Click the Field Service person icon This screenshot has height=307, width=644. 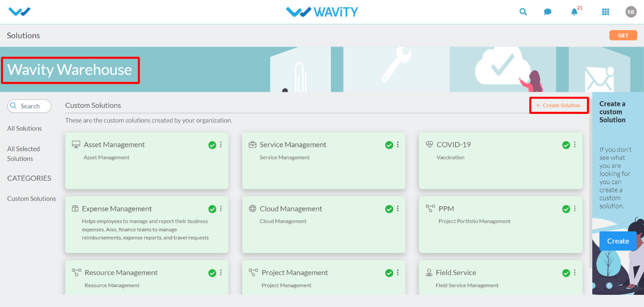[x=429, y=273]
